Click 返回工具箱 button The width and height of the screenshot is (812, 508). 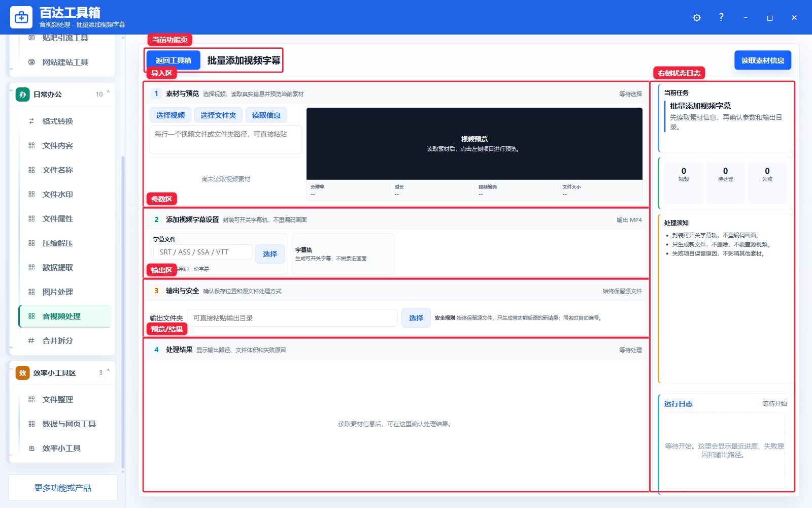(174, 60)
